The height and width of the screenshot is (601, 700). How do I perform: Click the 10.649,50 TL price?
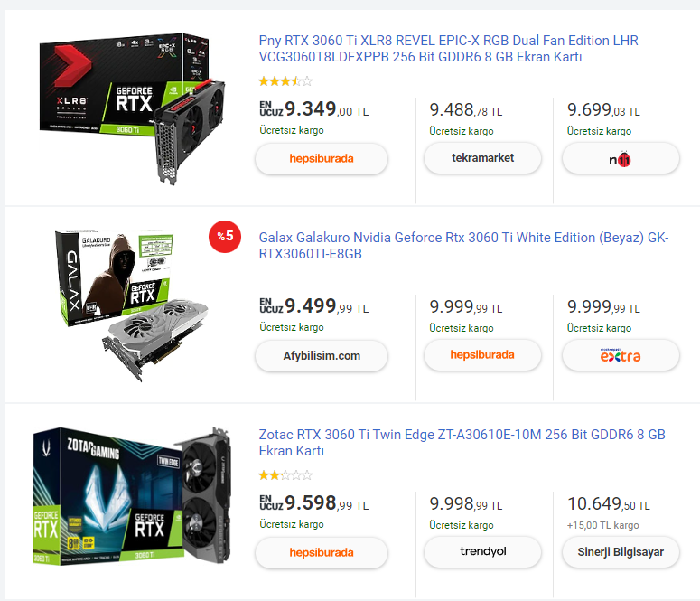pyautogui.click(x=609, y=504)
